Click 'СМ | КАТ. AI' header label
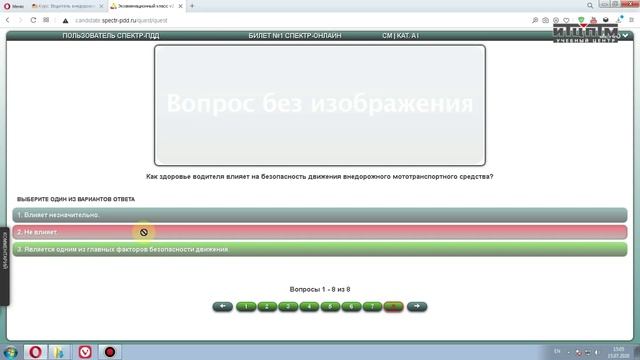Viewport: 640px width, 360px height. coord(400,36)
